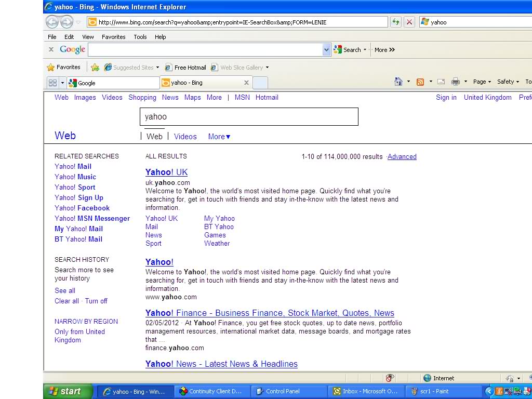Click the IE search box containing yahoo

[476, 22]
